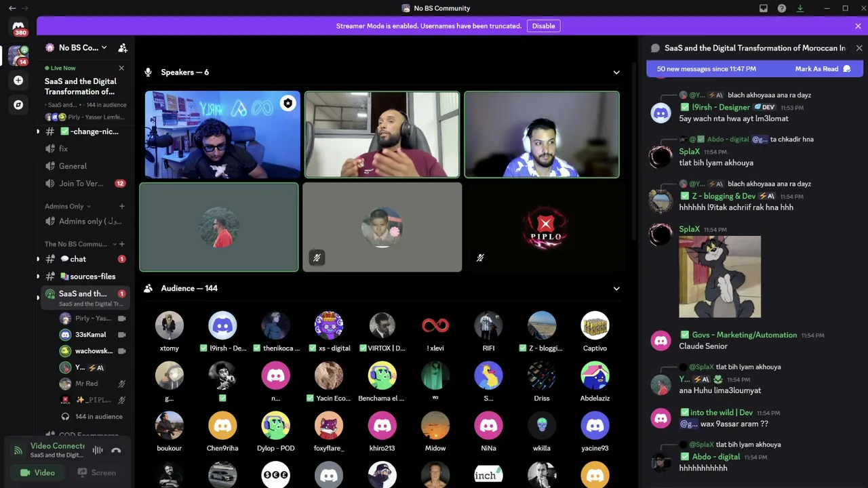Expand the change-nickname channel arrow

[38, 131]
